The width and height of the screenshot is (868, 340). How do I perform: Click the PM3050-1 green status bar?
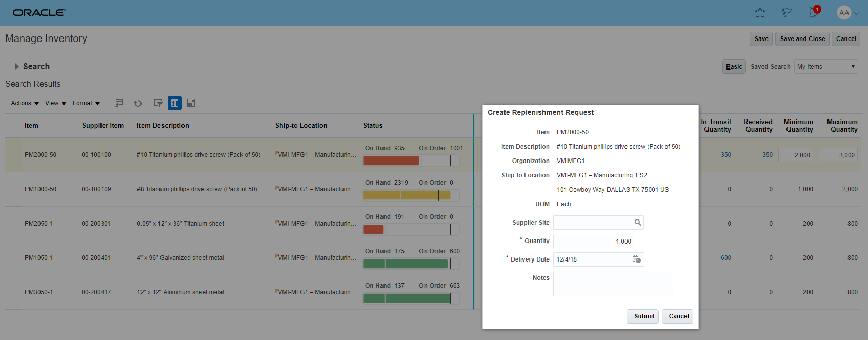411,298
